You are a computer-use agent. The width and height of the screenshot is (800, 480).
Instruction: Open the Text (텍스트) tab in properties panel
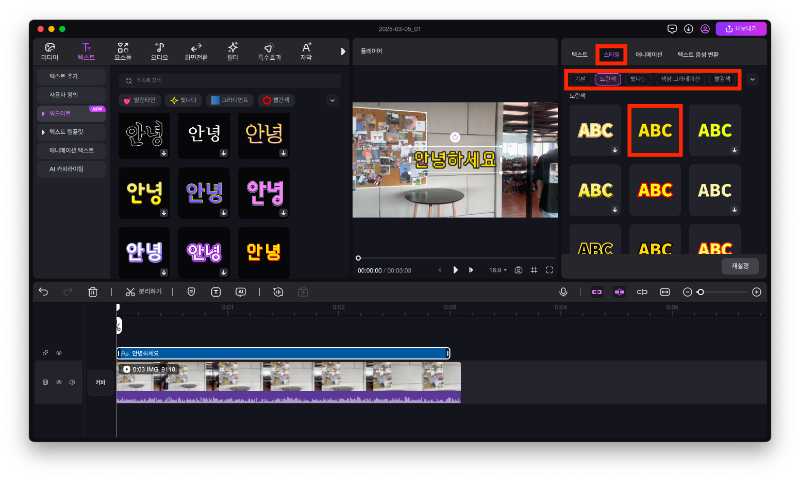click(579, 54)
